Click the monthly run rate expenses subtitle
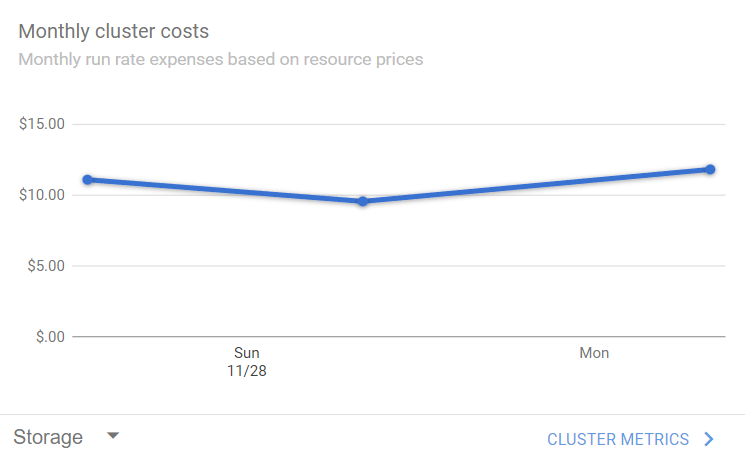 click(x=220, y=59)
